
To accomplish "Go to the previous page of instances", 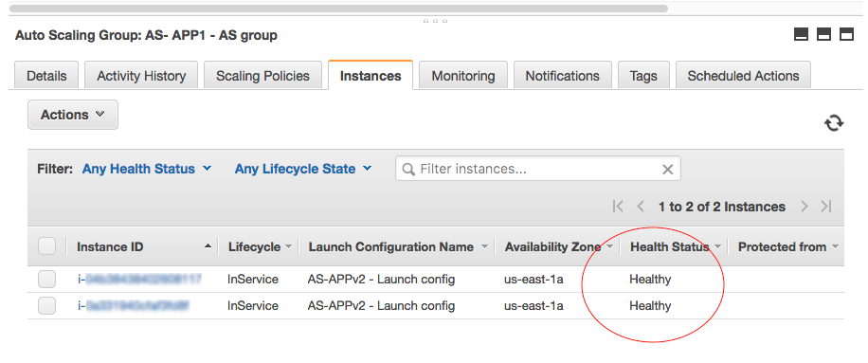I will tap(641, 207).
